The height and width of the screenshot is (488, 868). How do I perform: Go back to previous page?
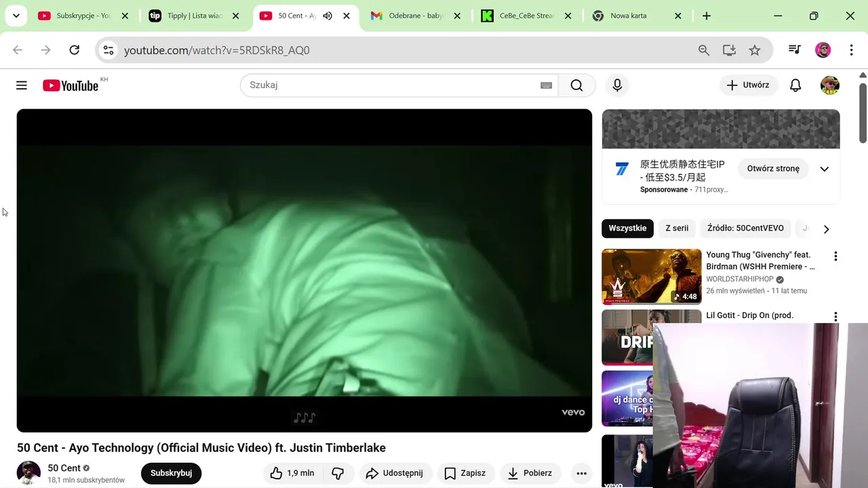coord(18,50)
